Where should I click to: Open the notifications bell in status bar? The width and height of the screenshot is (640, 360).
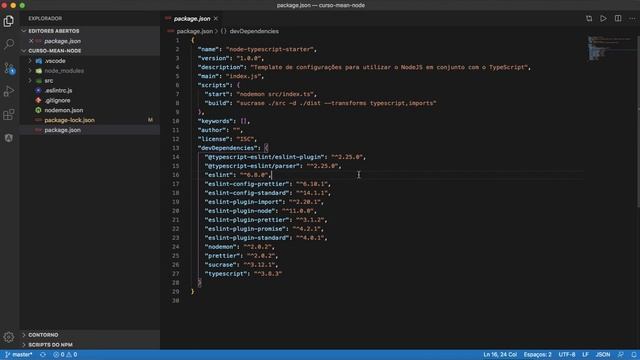point(633,355)
